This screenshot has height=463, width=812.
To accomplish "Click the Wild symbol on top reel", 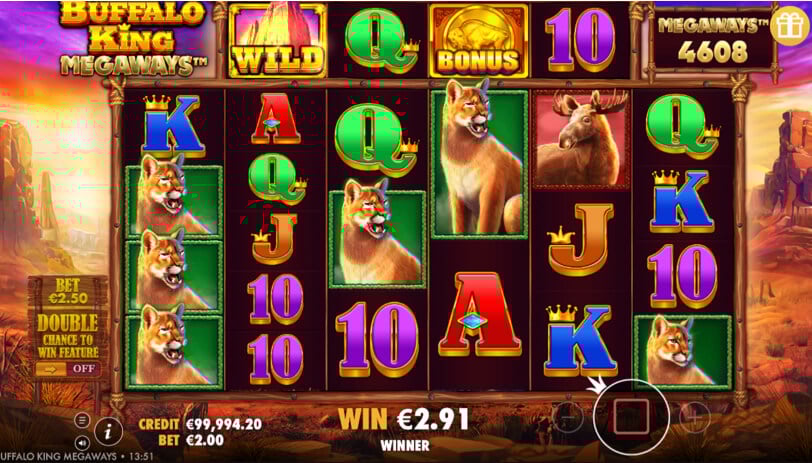I will coord(278,40).
